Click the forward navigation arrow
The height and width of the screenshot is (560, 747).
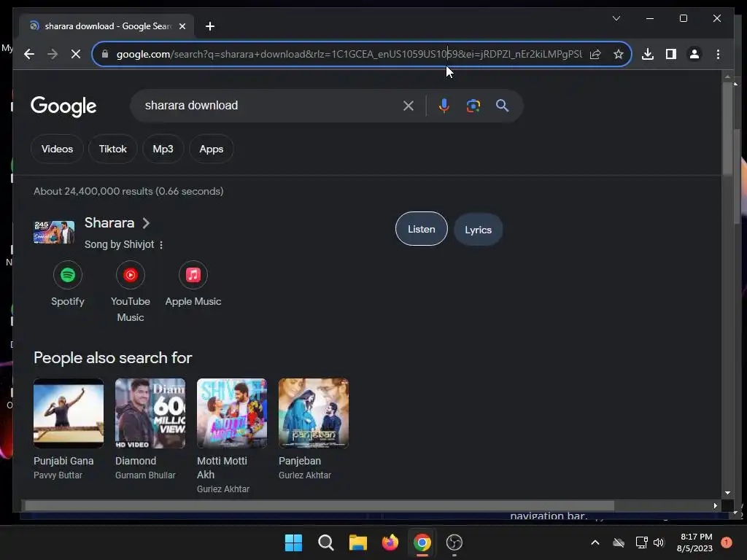pos(53,54)
